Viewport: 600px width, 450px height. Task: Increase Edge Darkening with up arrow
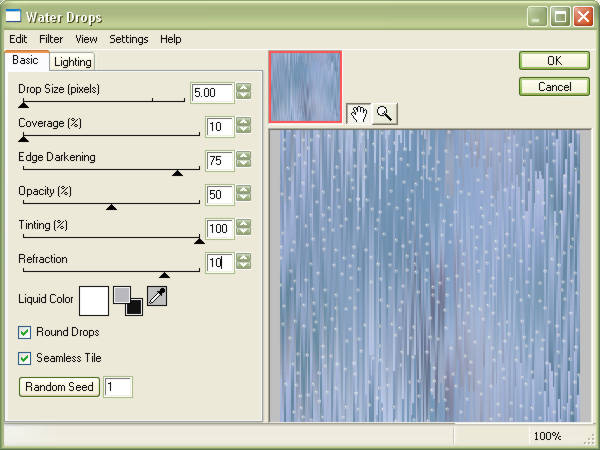[x=244, y=155]
